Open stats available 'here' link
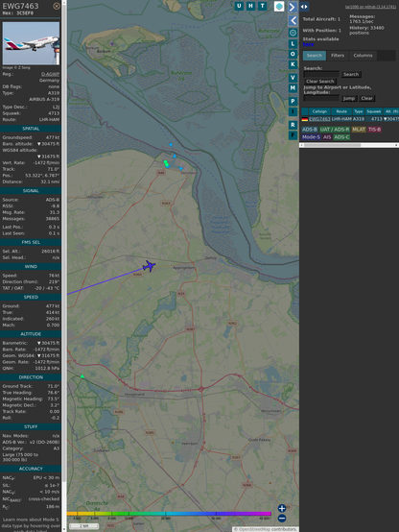Image resolution: width=399 pixels, height=532 pixels. [x=308, y=44]
